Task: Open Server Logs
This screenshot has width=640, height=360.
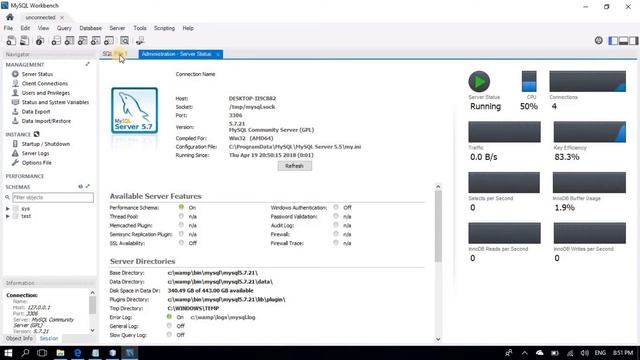Action: tap(36, 153)
